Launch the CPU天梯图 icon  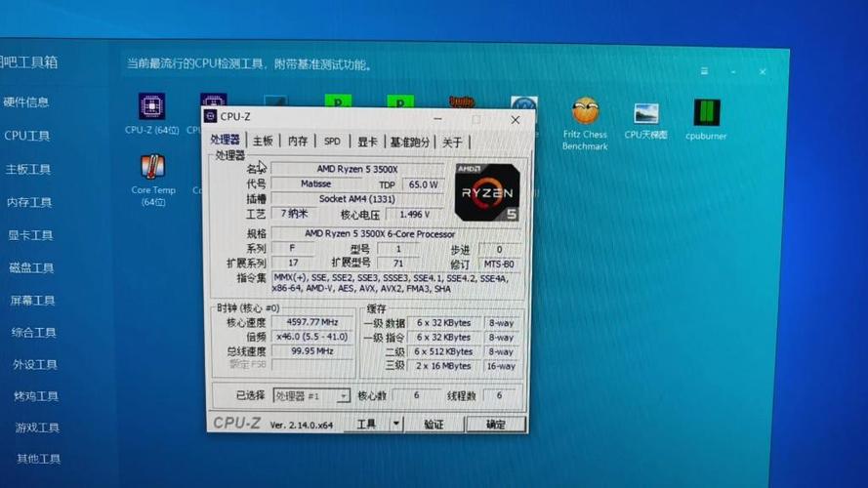(x=646, y=114)
